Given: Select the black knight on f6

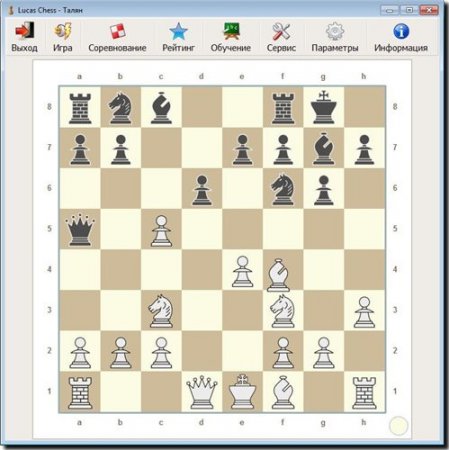Looking at the screenshot, I should [x=283, y=189].
